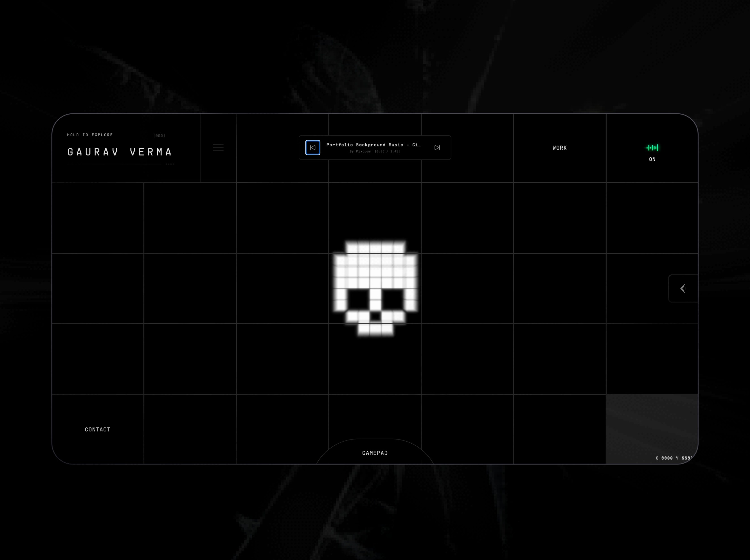Click the underline beneath GAURAV VERMA
The image size is (750, 560).
click(x=114, y=164)
